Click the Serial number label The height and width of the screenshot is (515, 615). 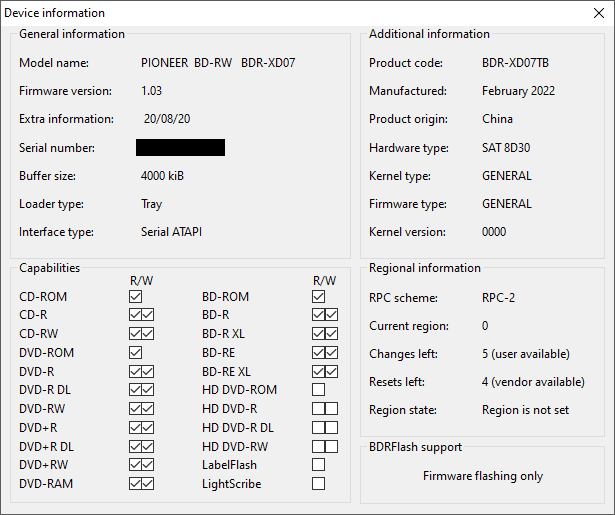point(57,147)
